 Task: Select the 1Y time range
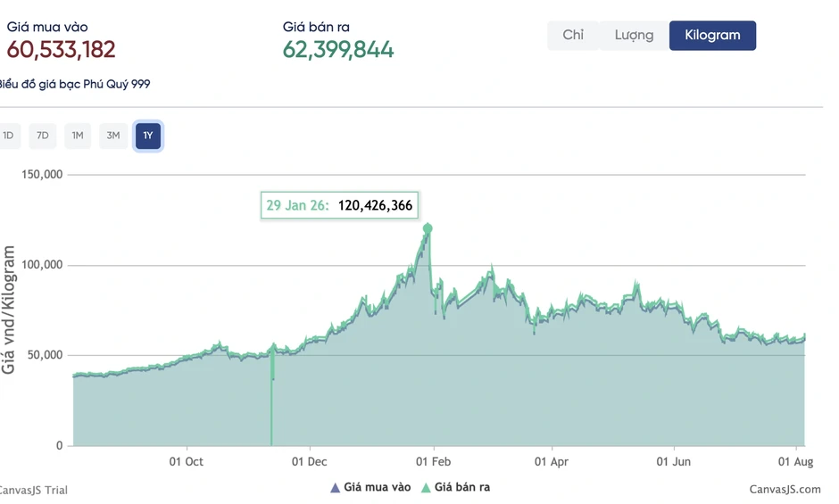coord(147,136)
